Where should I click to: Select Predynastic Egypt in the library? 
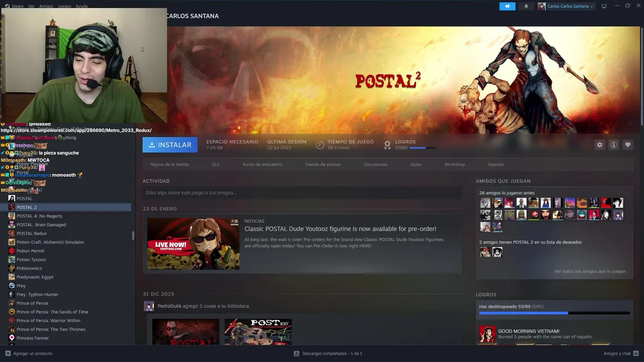click(x=35, y=277)
